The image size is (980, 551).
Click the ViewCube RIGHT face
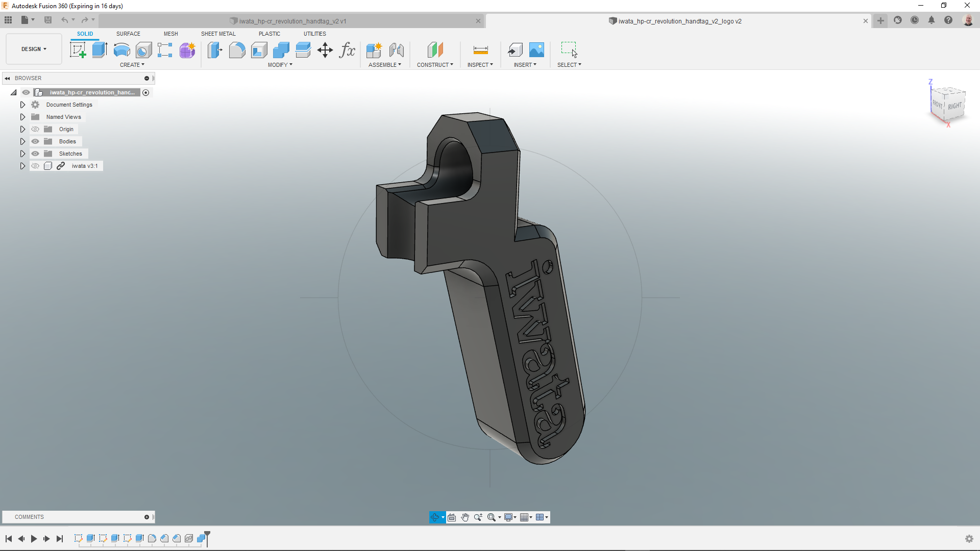pyautogui.click(x=954, y=106)
